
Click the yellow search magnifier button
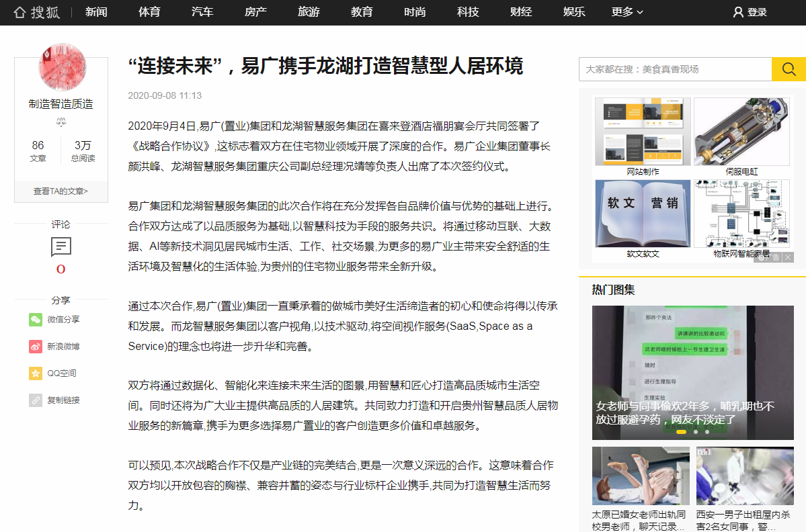(789, 69)
